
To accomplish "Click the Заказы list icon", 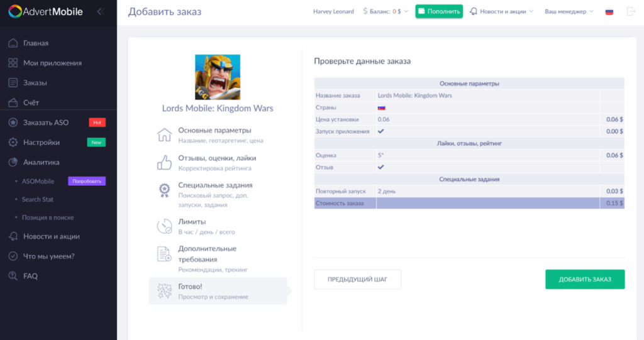I will coord(13,82).
